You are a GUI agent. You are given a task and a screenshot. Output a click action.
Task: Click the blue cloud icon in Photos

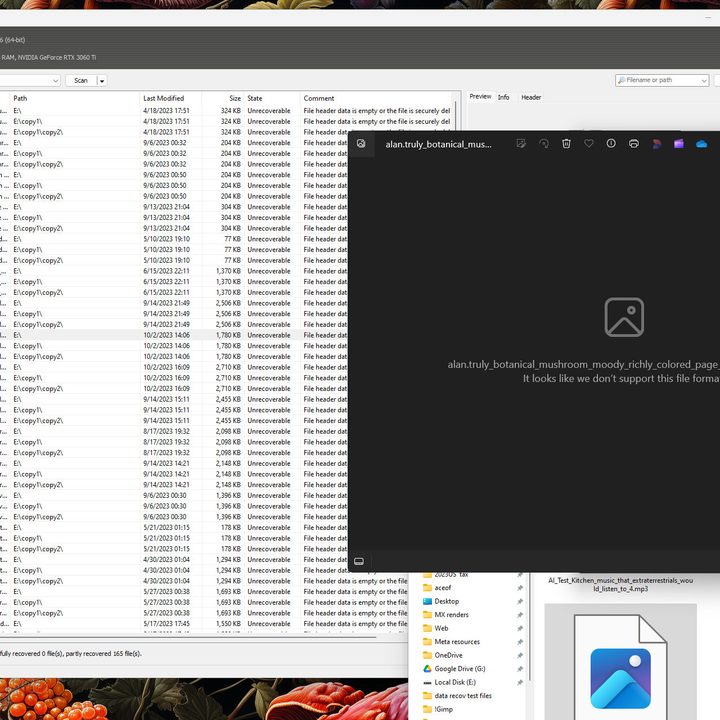click(x=701, y=144)
